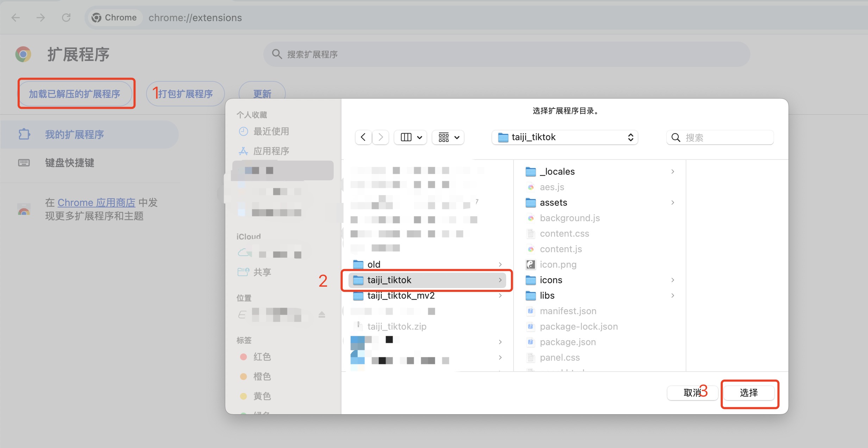This screenshot has height=448, width=868.
Task: Expand the taiji_tiktok folder chevron
Action: pyautogui.click(x=500, y=280)
